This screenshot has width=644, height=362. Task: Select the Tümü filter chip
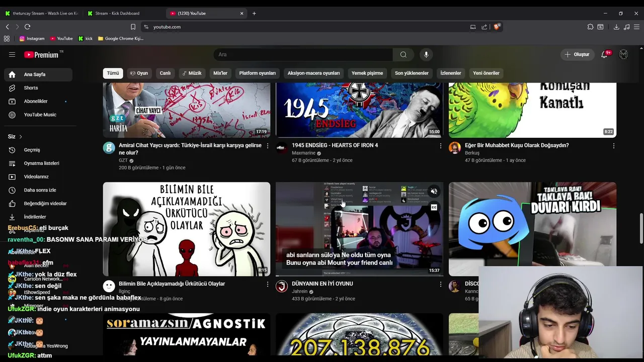(x=113, y=73)
